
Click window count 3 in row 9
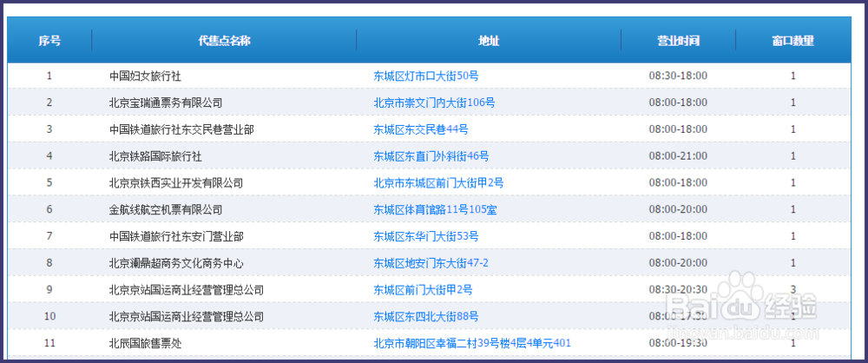tap(792, 290)
